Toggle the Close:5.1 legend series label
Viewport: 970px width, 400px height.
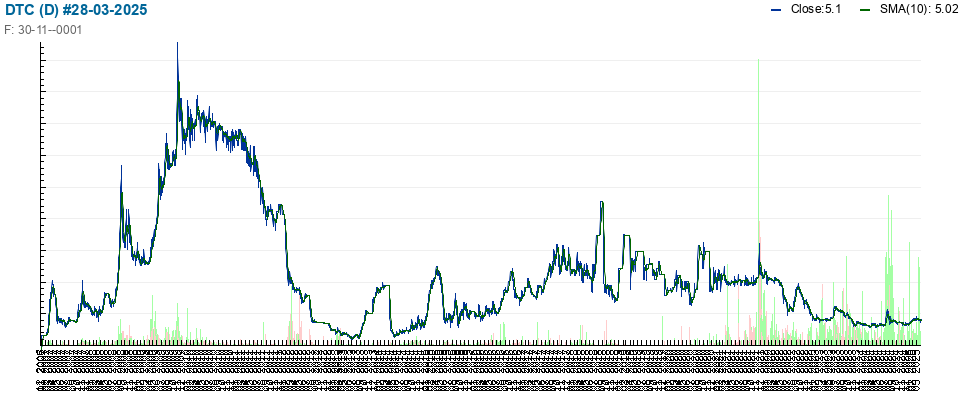click(x=816, y=10)
